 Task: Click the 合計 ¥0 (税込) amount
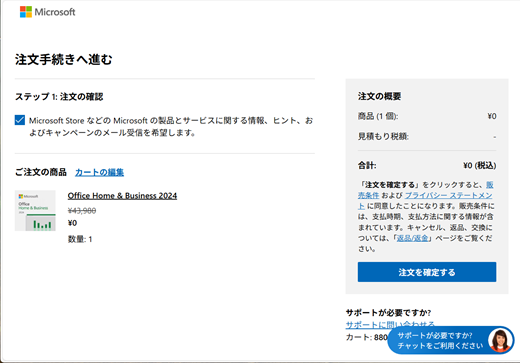pyautogui.click(x=480, y=166)
